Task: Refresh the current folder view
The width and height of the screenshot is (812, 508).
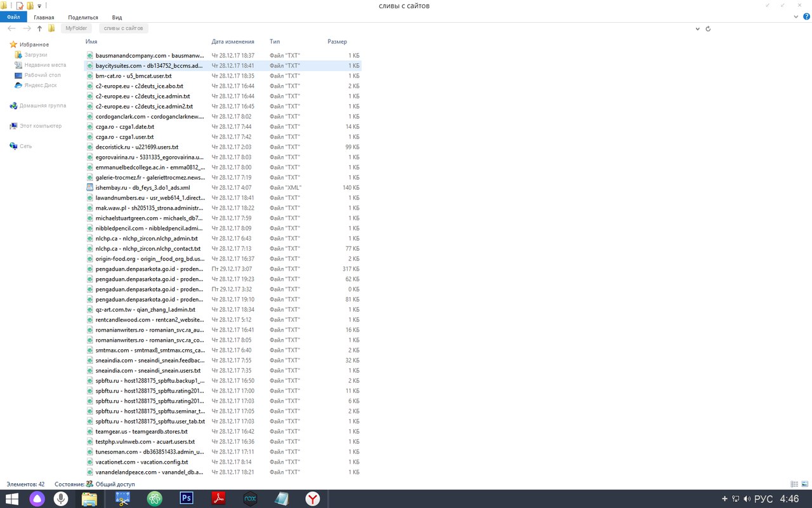Action: tap(708, 29)
